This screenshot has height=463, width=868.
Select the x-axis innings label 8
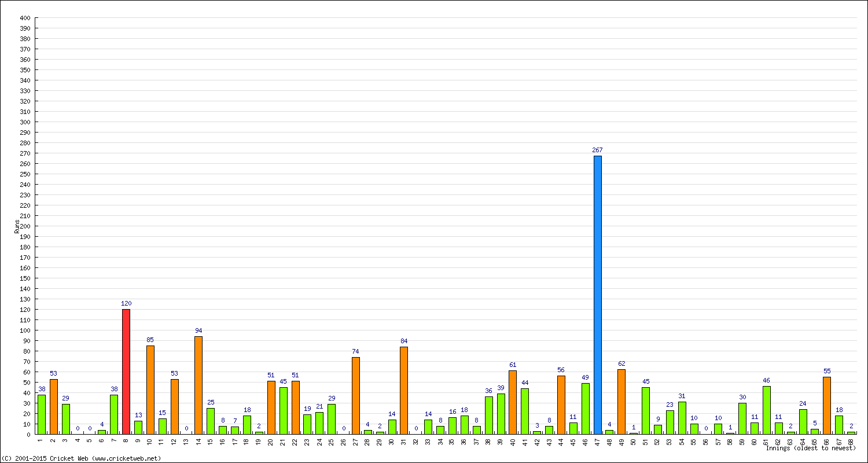(126, 440)
